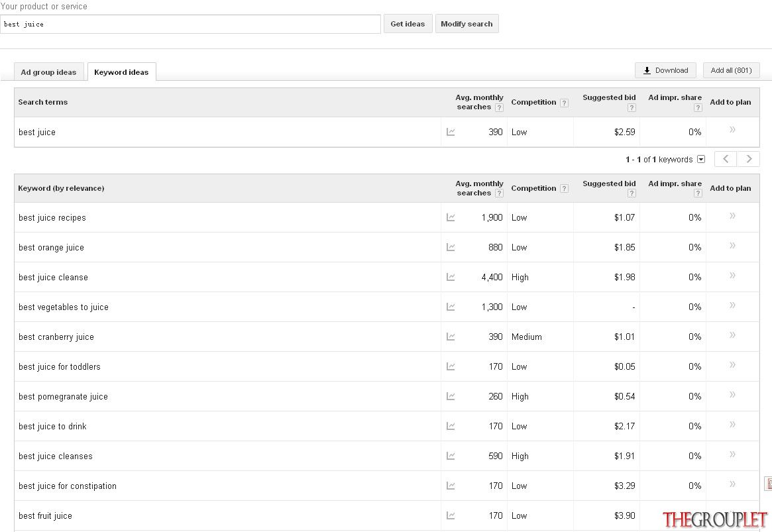Click help icon for Avg. monthly searches in Keyword table

tap(499, 193)
